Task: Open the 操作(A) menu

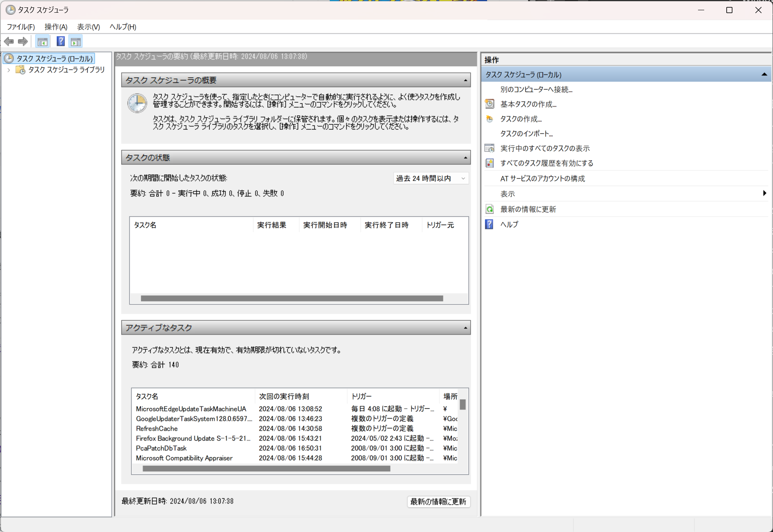Action: [56, 27]
